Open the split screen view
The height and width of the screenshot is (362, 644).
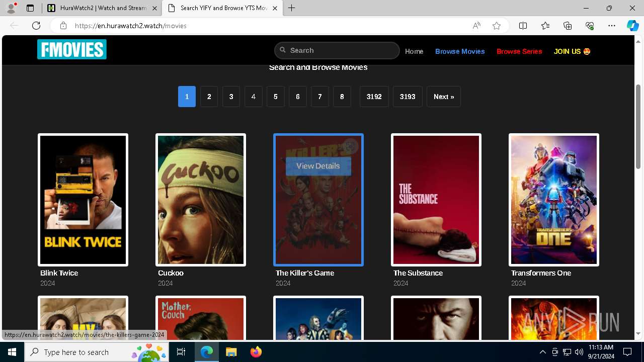pyautogui.click(x=523, y=26)
